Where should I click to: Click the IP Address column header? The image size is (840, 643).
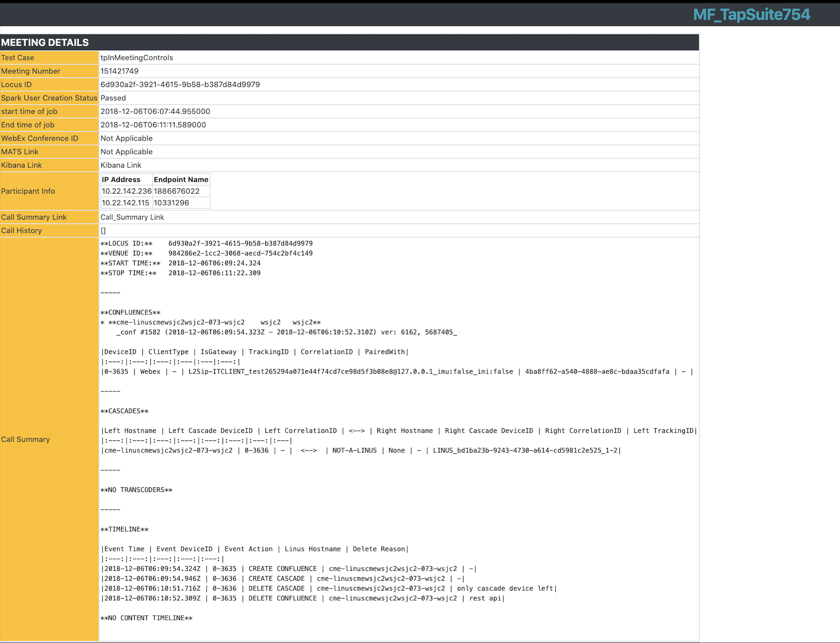click(121, 179)
